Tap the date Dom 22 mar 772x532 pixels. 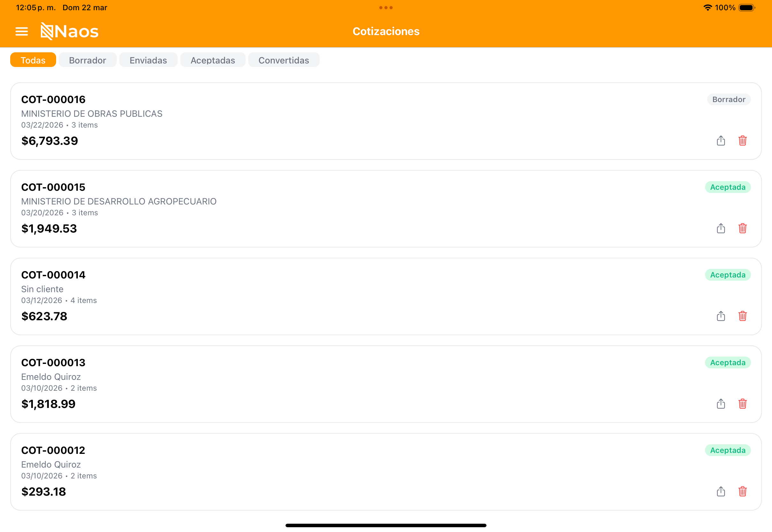pos(85,8)
